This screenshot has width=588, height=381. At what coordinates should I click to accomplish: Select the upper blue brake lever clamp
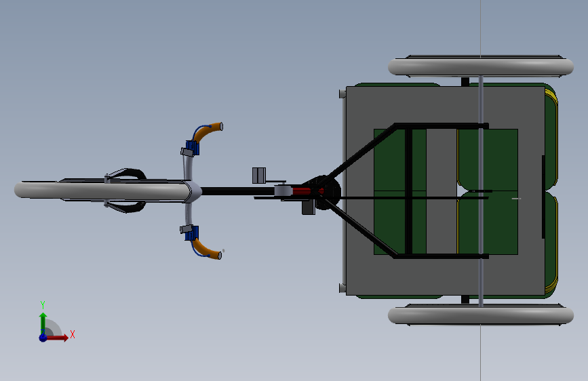pyautogui.click(x=193, y=148)
